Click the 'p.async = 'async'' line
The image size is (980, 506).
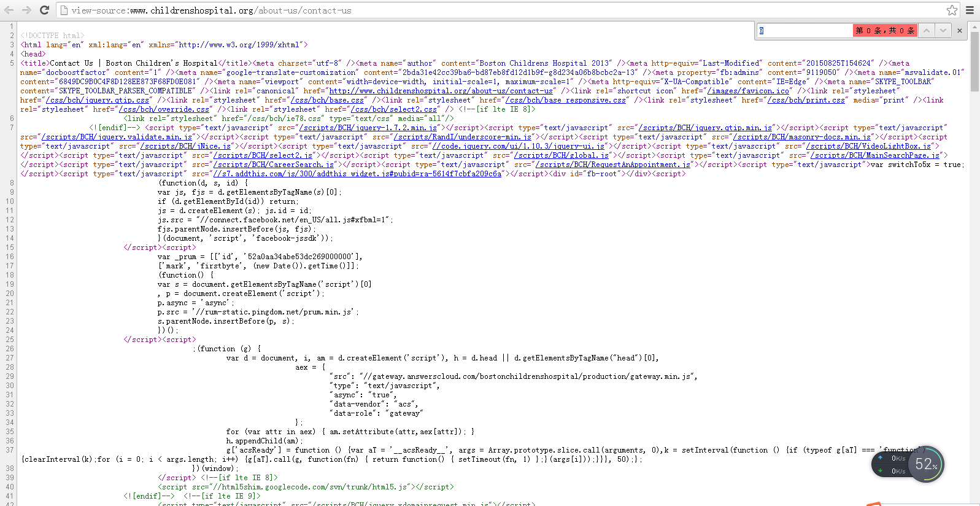tap(195, 303)
